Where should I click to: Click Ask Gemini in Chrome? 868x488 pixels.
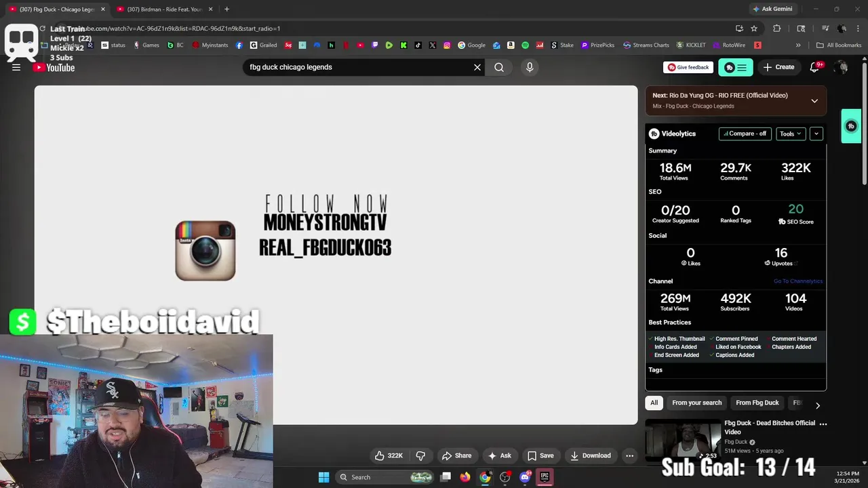point(772,9)
